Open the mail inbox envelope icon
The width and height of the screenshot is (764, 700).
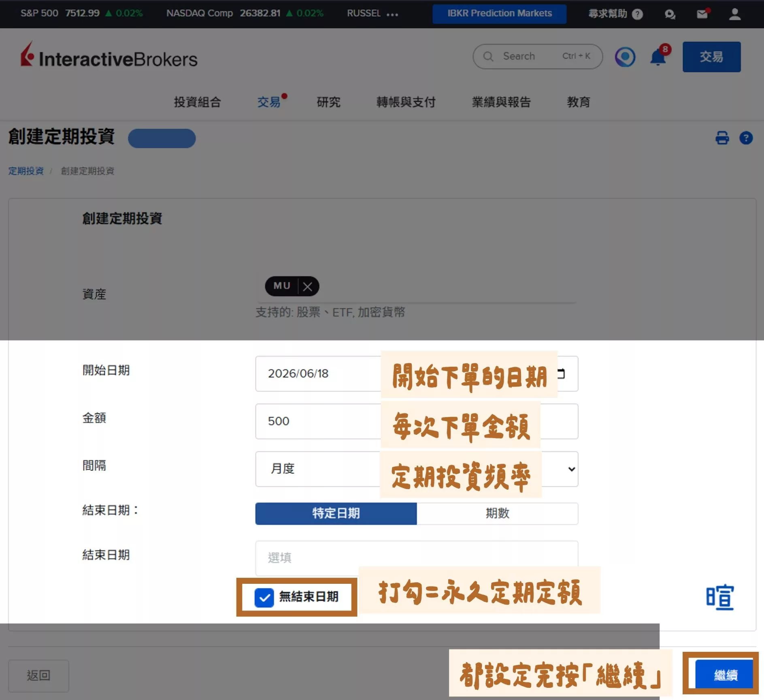point(702,14)
